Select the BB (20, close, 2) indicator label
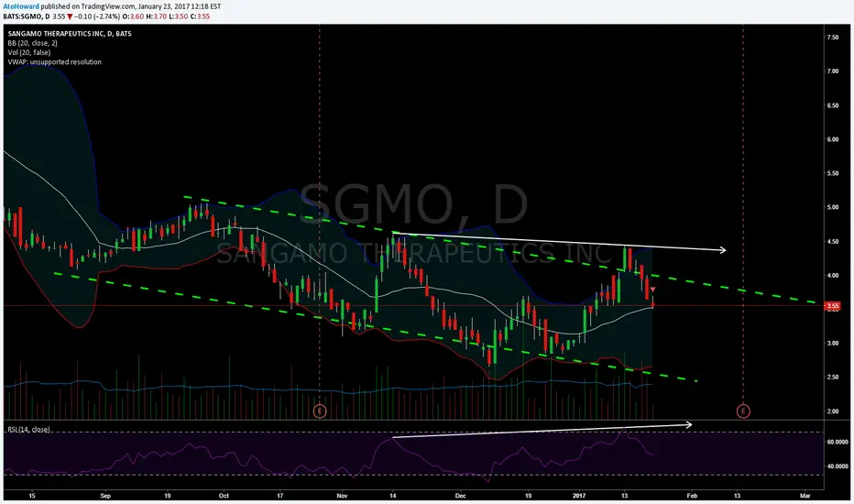 (x=32, y=43)
